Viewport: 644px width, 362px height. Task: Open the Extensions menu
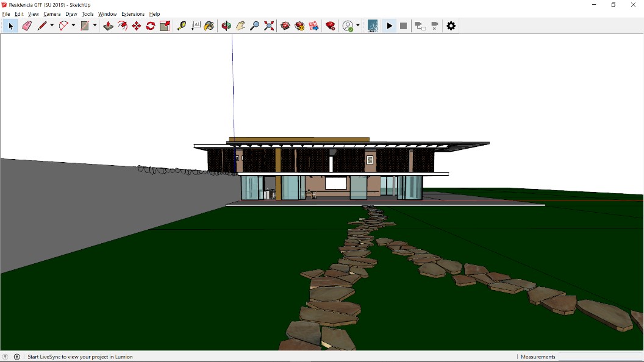[x=133, y=14]
